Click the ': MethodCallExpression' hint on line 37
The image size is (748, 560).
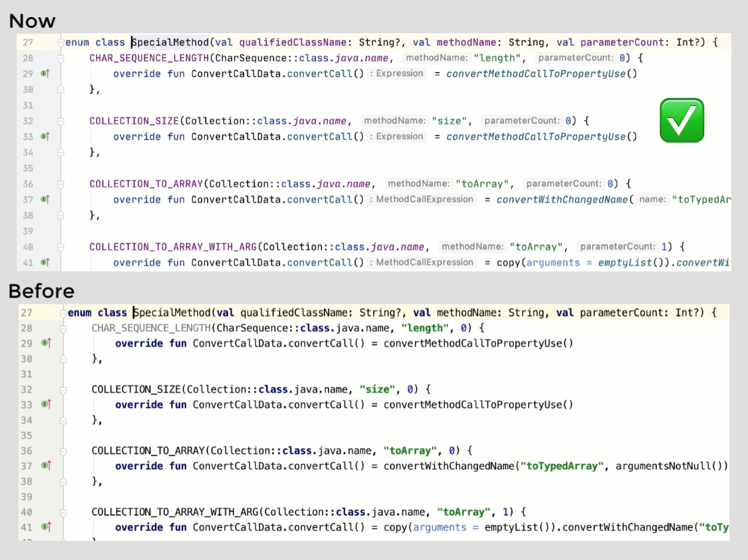[423, 200]
